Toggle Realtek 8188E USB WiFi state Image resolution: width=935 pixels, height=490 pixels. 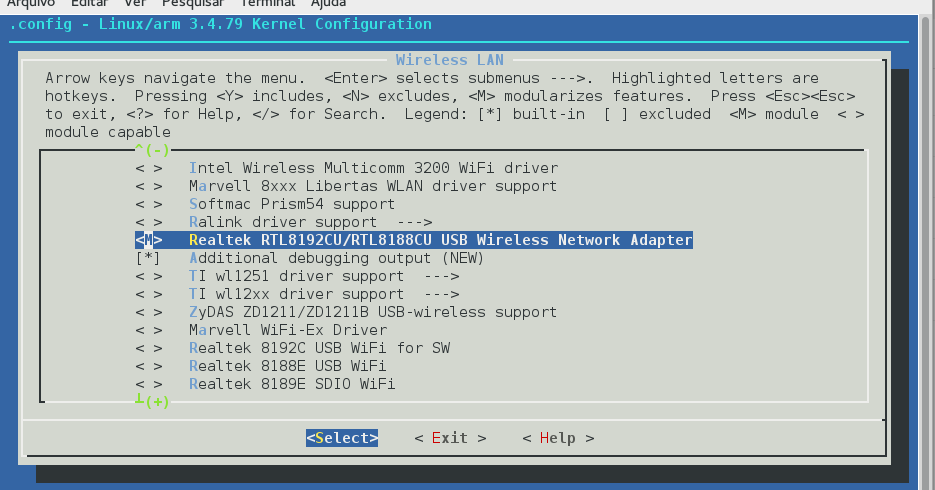click(x=148, y=366)
